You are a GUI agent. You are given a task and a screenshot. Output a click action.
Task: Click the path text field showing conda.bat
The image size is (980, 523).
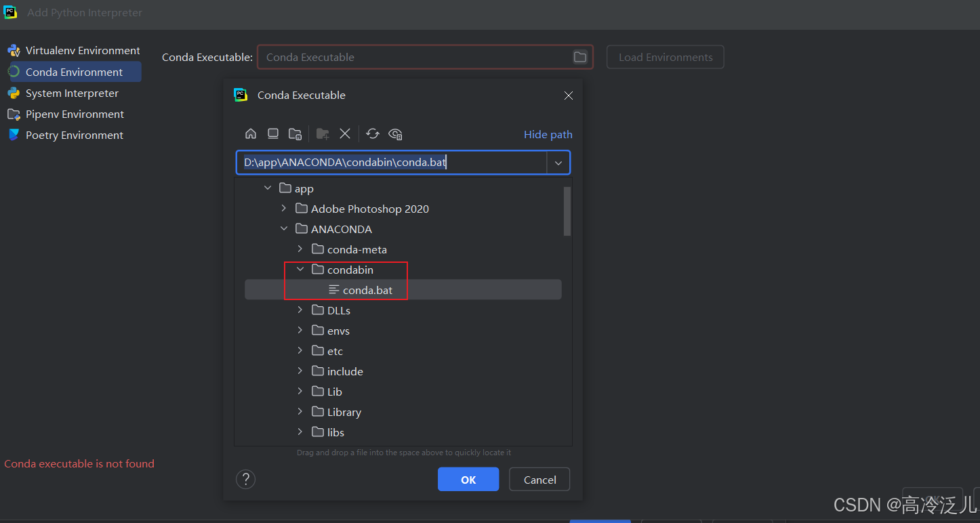pyautogui.click(x=392, y=163)
